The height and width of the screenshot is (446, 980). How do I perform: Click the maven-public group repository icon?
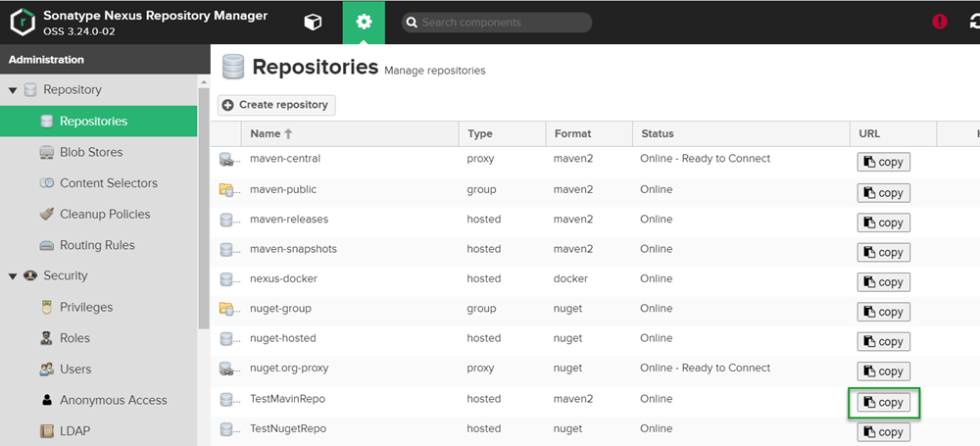coord(227,189)
